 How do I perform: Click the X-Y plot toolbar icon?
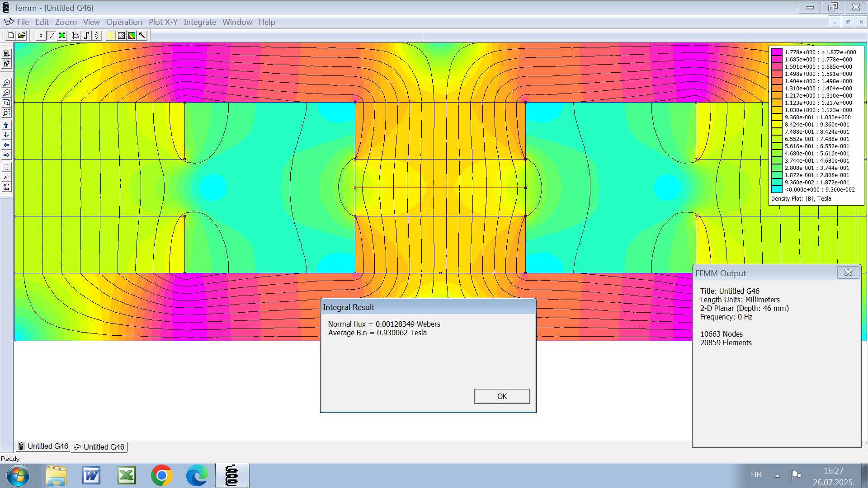pyautogui.click(x=76, y=36)
